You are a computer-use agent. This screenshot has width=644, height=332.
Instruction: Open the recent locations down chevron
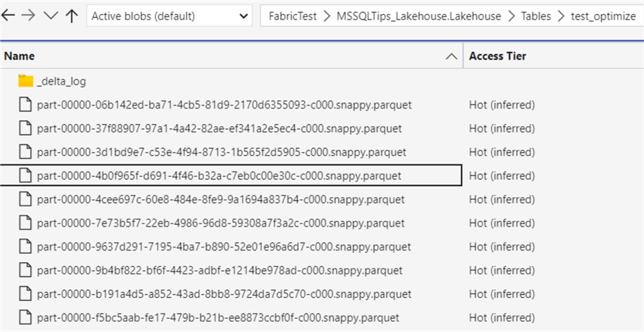tap(50, 16)
